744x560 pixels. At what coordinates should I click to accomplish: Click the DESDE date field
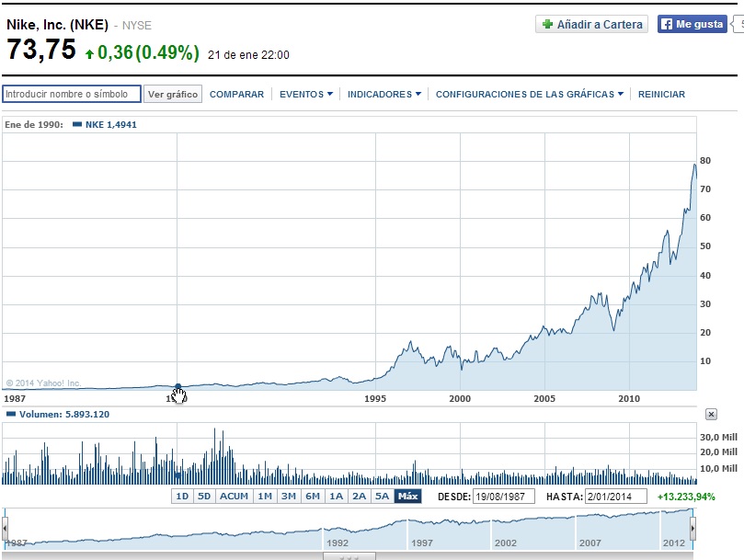(x=504, y=497)
